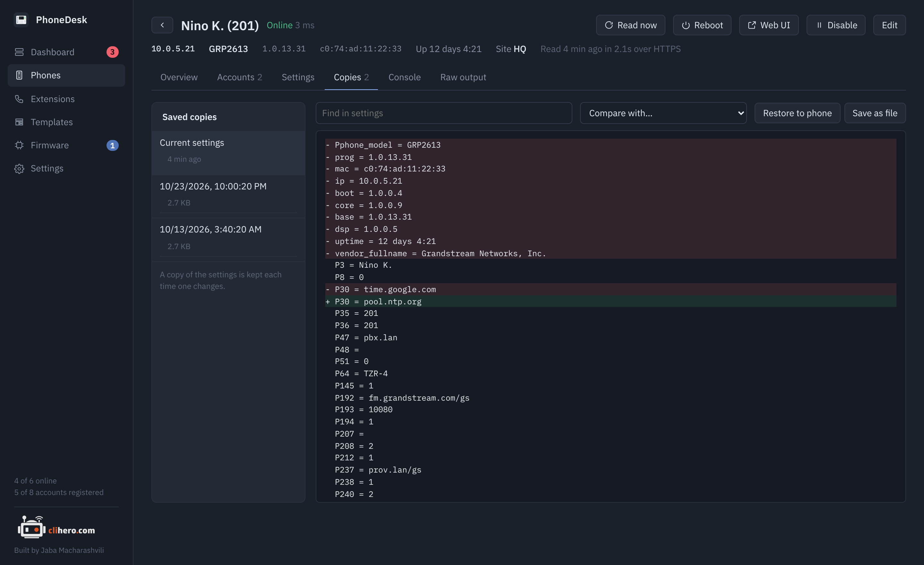924x565 pixels.
Task: Click the clihero.com robot logo
Action: click(31, 527)
